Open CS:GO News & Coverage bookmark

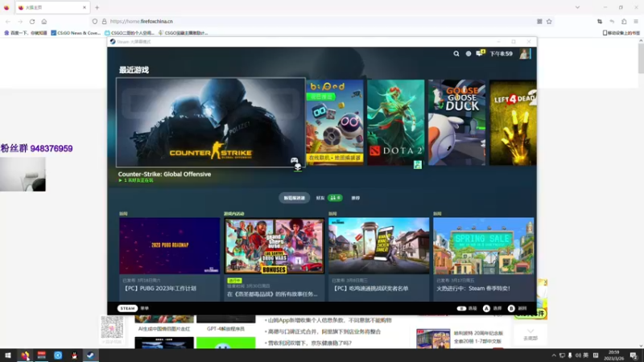click(76, 33)
